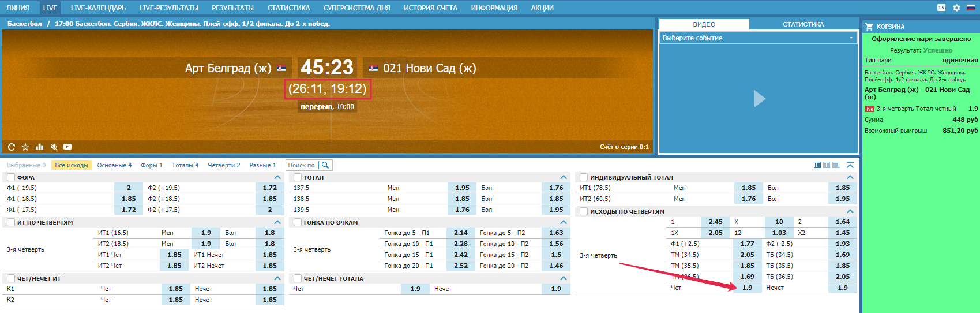The image size is (980, 313).
Task: Click the Russian flag language icon
Action: tap(970, 8)
